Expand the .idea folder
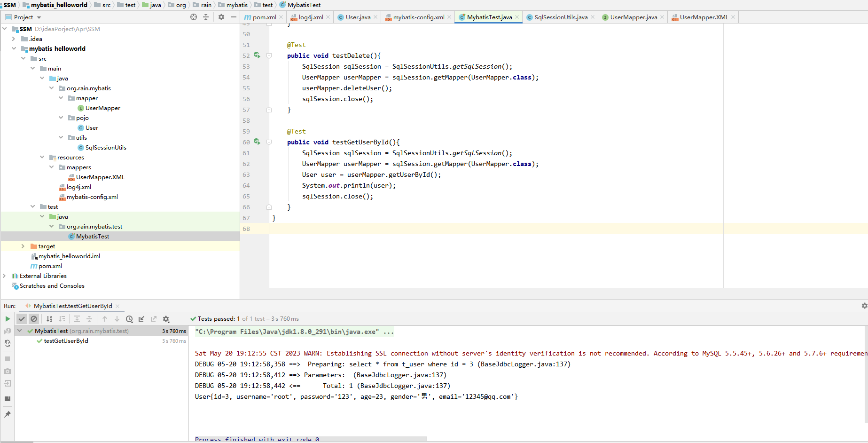Image resolution: width=868 pixels, height=443 pixels. (14, 39)
